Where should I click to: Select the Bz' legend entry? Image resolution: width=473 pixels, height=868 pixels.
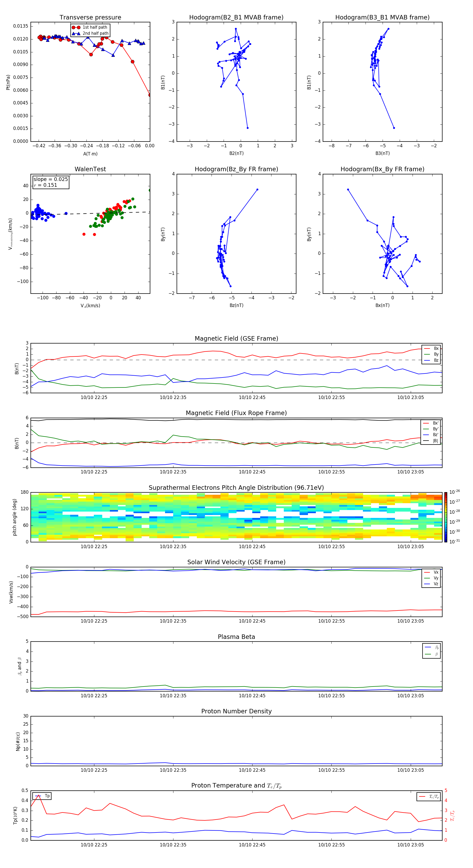pos(431,435)
